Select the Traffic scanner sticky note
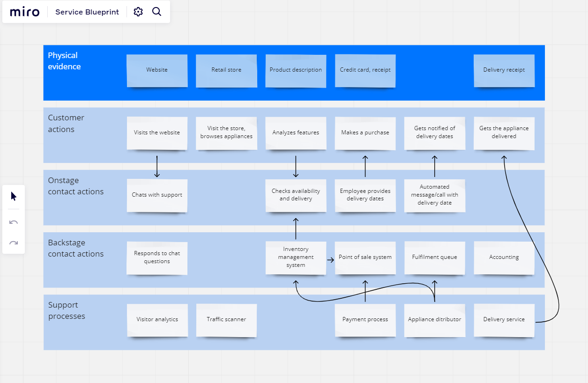 pyautogui.click(x=226, y=320)
